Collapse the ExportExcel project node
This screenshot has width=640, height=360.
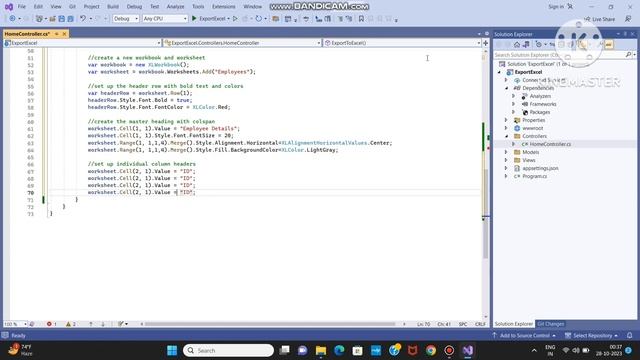pyautogui.click(x=499, y=72)
